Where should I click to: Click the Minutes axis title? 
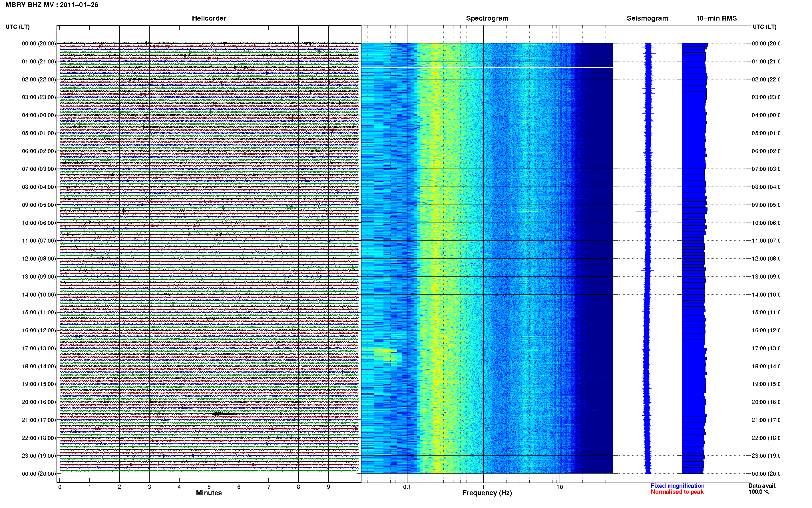209,493
